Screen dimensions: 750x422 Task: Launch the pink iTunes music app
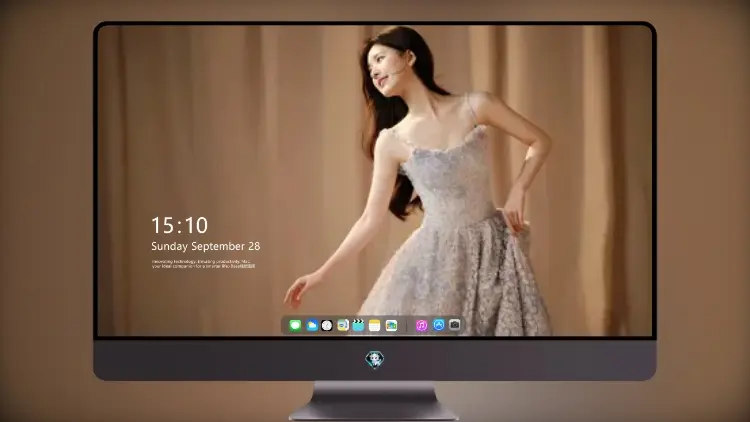pos(421,325)
